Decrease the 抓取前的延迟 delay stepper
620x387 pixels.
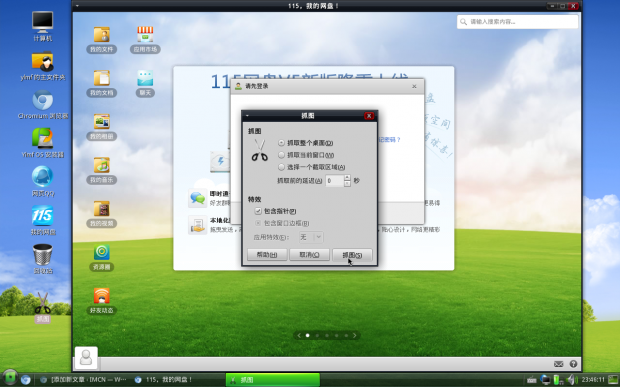pyautogui.click(x=347, y=184)
